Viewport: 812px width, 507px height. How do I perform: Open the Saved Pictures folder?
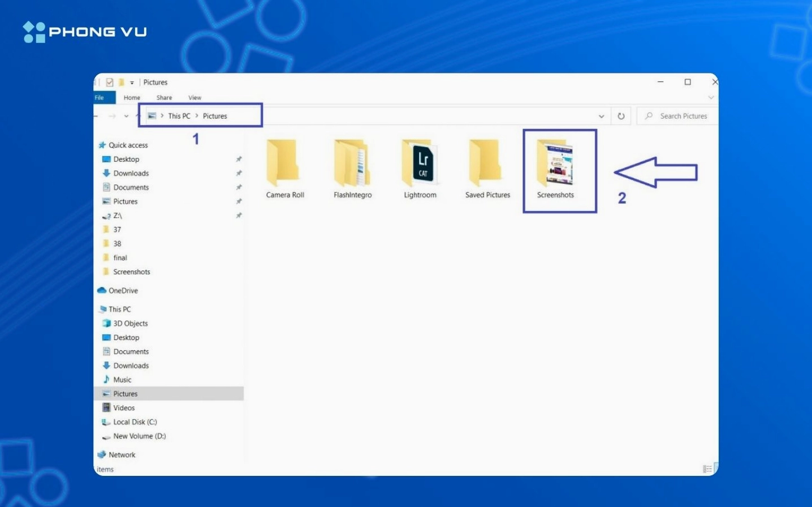487,165
